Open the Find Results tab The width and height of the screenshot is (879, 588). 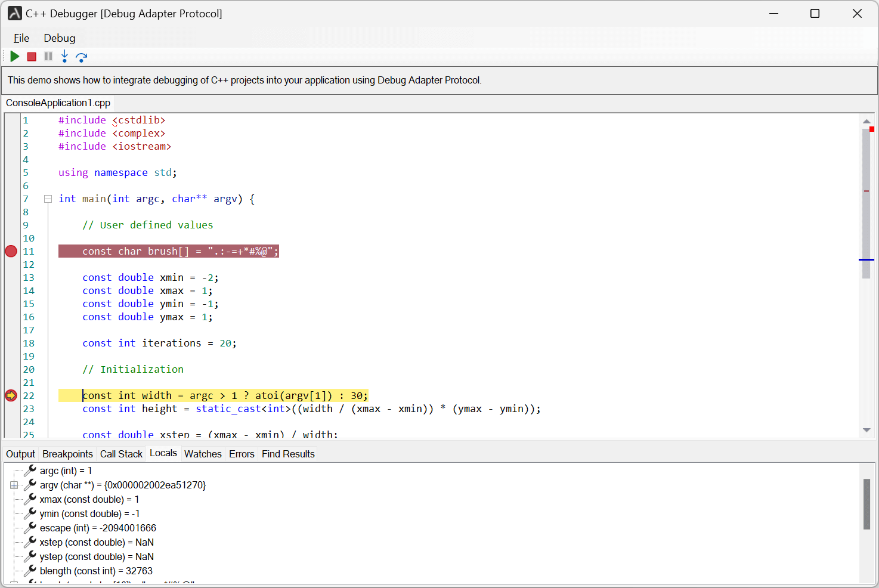[x=288, y=454]
